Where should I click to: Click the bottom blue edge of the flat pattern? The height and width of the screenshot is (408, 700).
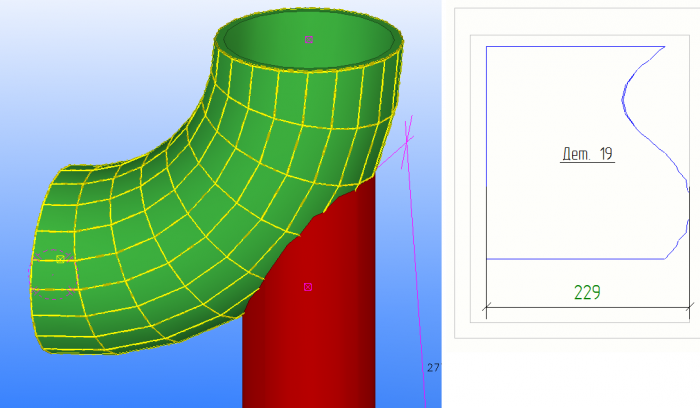point(575,258)
